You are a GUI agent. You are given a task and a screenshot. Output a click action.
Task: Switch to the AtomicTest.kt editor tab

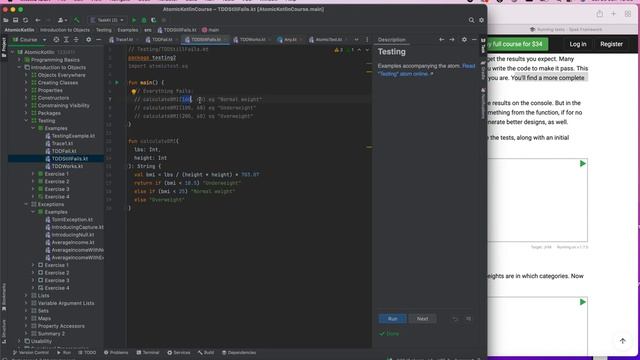click(x=328, y=40)
